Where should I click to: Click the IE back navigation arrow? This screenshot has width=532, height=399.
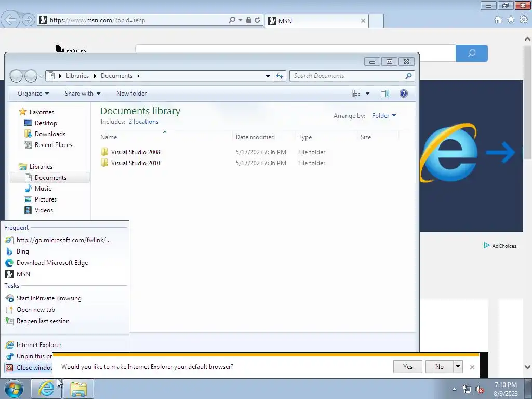10,20
